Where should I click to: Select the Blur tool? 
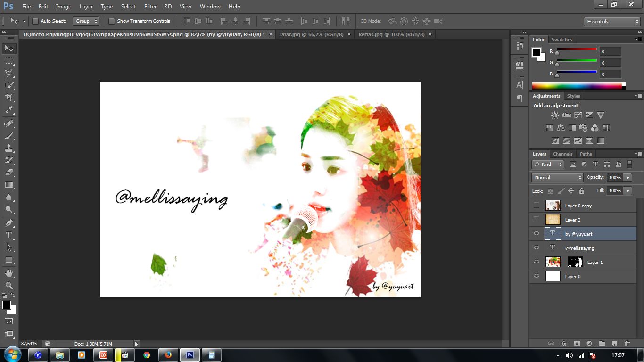[x=9, y=197]
